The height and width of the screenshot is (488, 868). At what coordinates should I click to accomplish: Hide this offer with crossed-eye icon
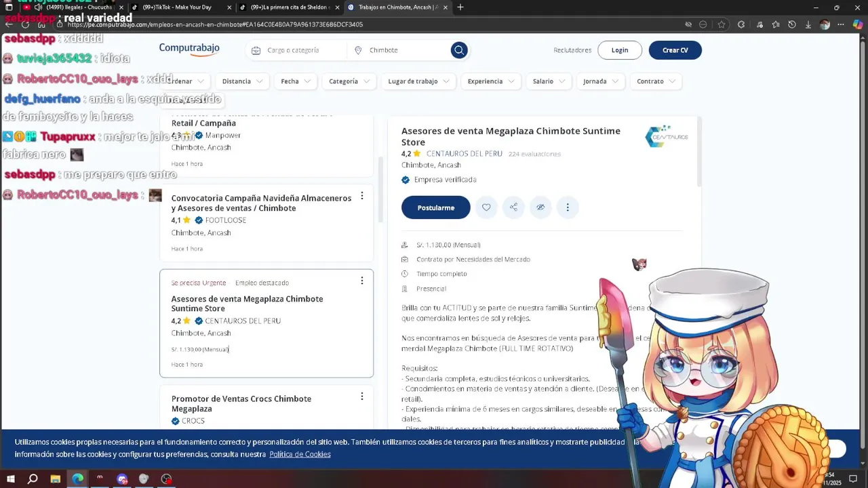[x=540, y=207]
